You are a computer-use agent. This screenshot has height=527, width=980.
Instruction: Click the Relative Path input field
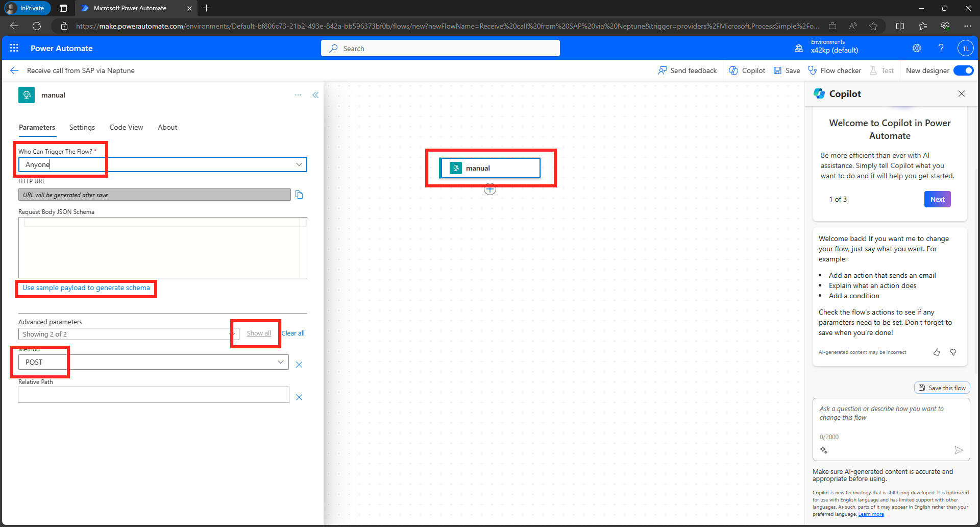(x=154, y=395)
